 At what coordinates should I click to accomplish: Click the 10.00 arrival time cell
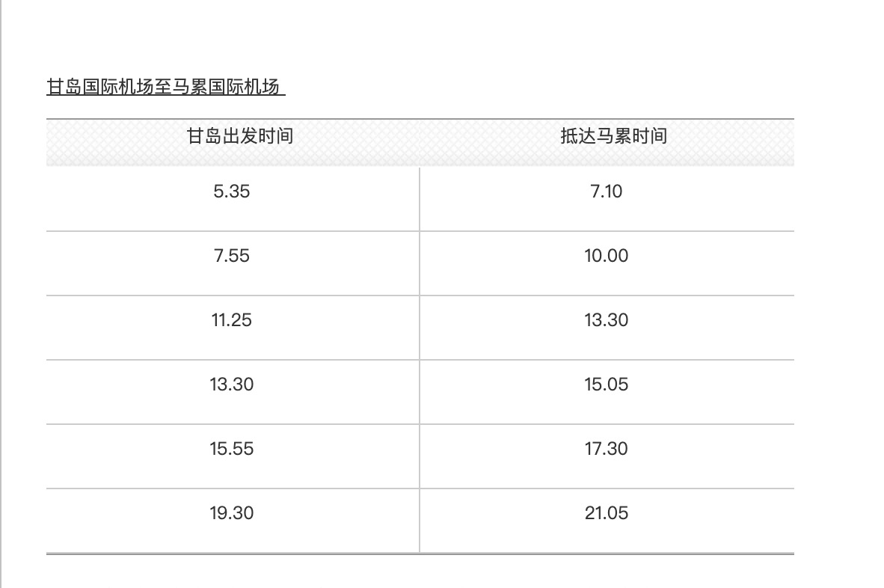[x=606, y=256]
